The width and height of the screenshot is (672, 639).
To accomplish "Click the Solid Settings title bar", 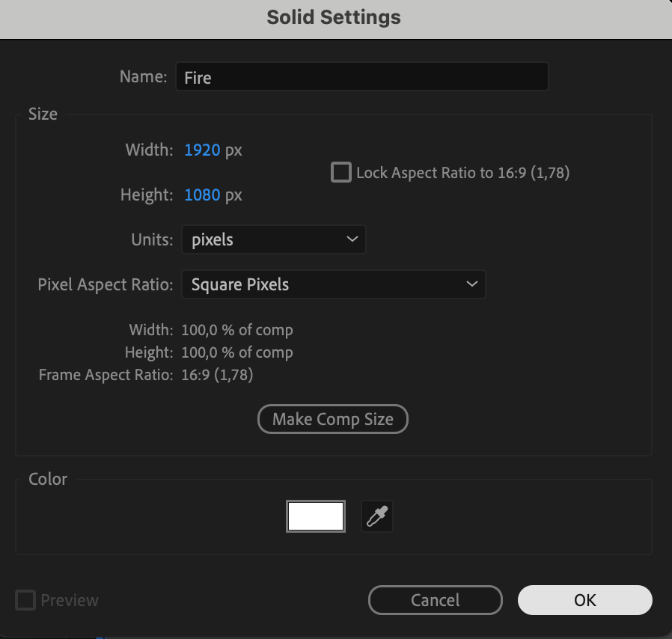I will point(334,18).
